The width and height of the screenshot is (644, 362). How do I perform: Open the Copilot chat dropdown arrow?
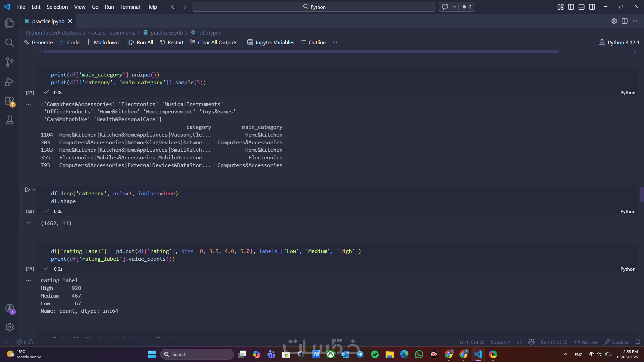coord(454,7)
